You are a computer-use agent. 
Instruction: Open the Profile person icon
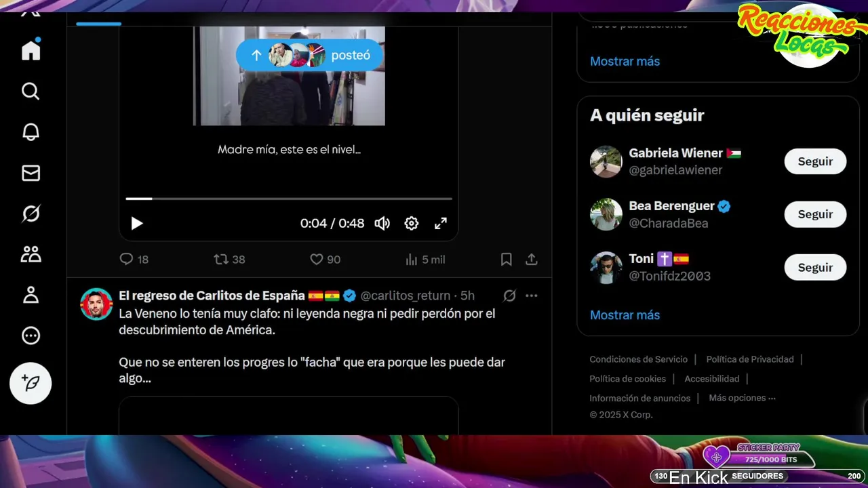click(x=31, y=295)
